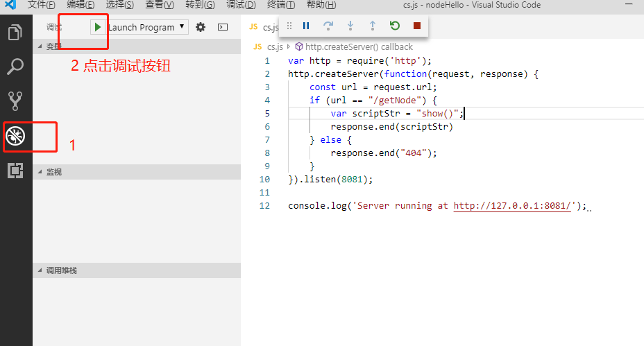Viewport: 644px width, 346px height.
Task: Click response.end(scriptStr) on line 6
Action: click(x=392, y=126)
